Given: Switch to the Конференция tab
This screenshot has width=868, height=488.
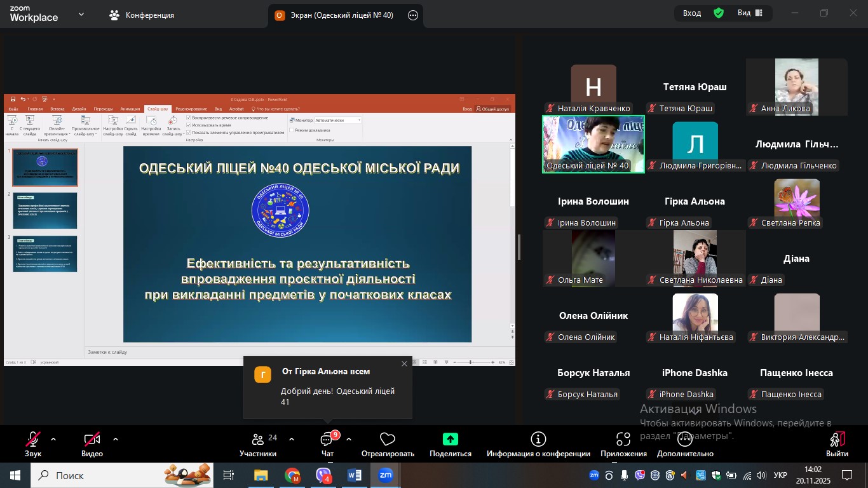Looking at the screenshot, I should (142, 15).
